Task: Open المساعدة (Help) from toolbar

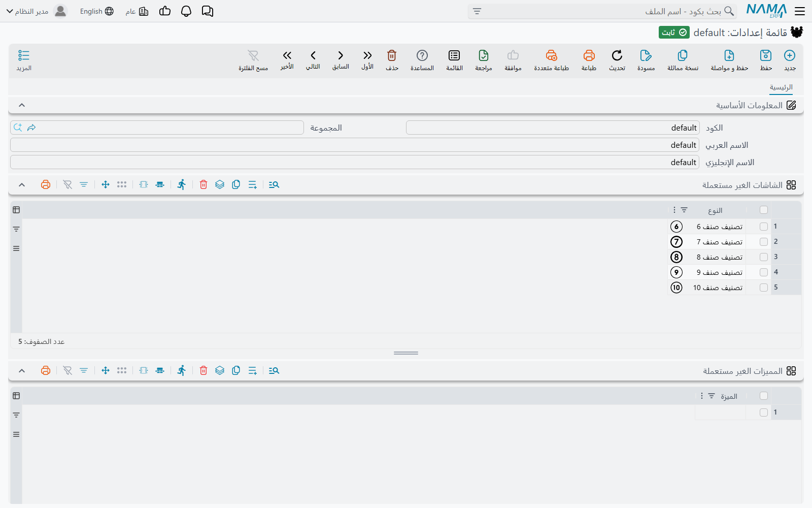Action: [422, 55]
